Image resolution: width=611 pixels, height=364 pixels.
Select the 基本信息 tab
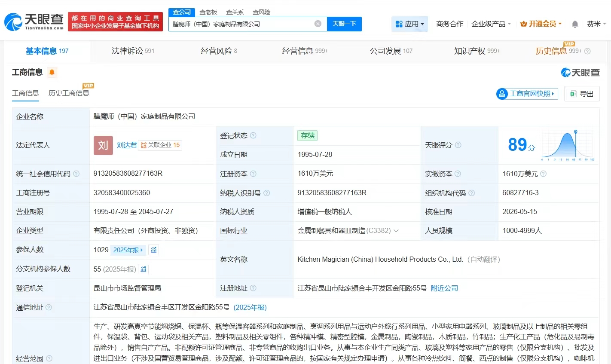click(x=47, y=51)
